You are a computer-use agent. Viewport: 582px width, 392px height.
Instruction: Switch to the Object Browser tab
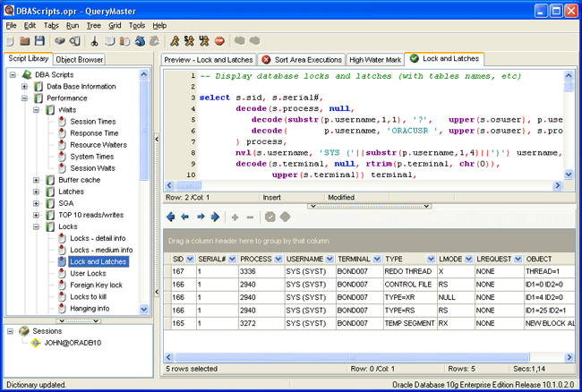79,60
